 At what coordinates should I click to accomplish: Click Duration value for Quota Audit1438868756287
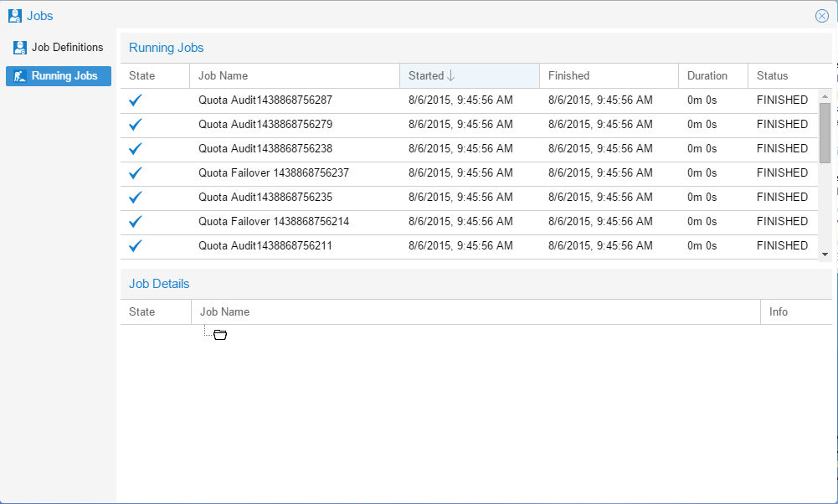click(x=702, y=100)
